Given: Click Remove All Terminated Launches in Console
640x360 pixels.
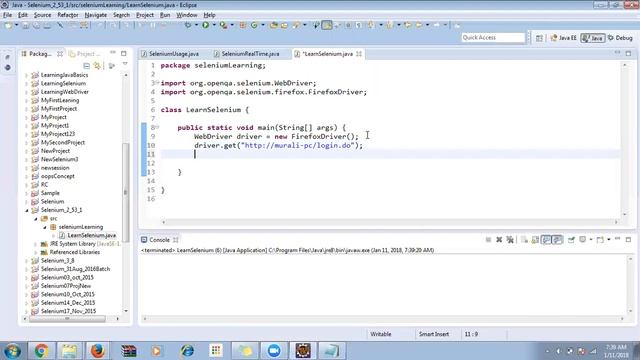Looking at the screenshot, I should 510,240.
